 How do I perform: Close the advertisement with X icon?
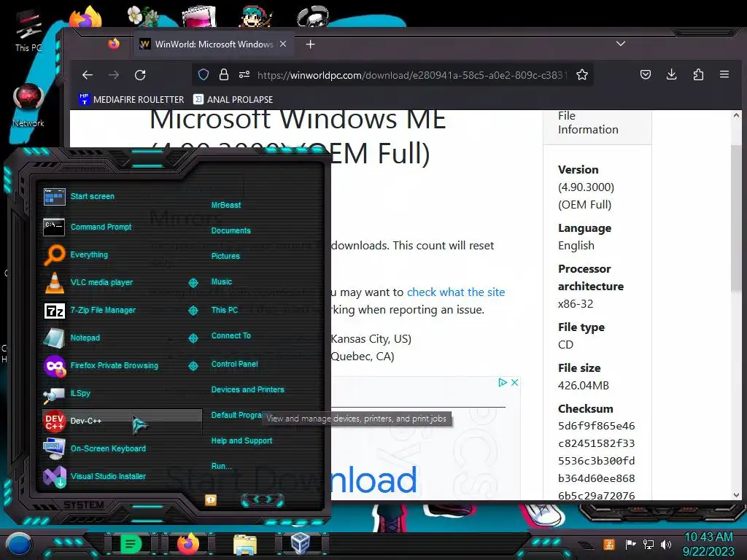point(514,382)
